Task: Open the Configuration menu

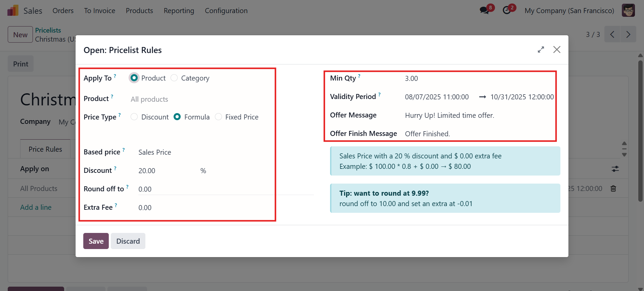Action: pos(226,10)
